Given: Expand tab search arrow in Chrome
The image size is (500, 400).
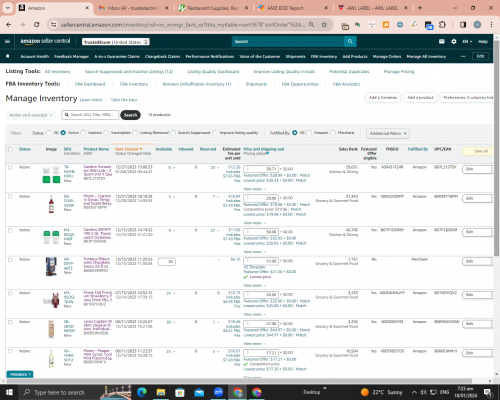Looking at the screenshot, I should coord(7,8).
